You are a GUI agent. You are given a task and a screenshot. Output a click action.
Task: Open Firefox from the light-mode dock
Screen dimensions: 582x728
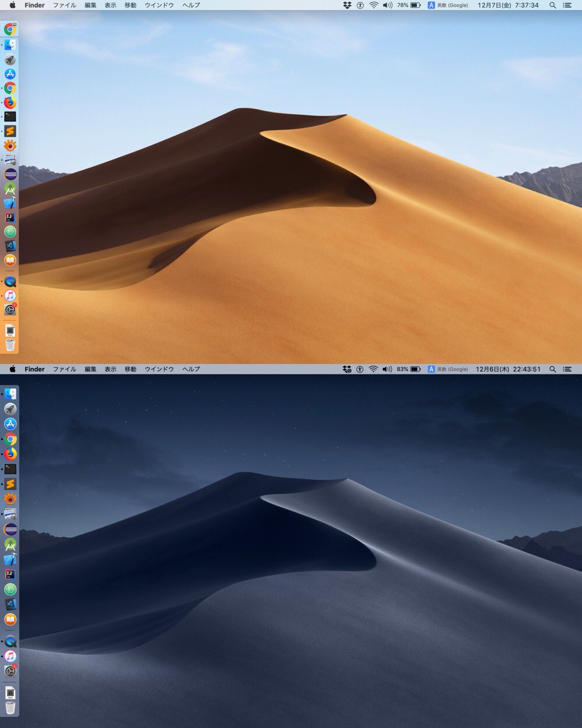tap(10, 103)
